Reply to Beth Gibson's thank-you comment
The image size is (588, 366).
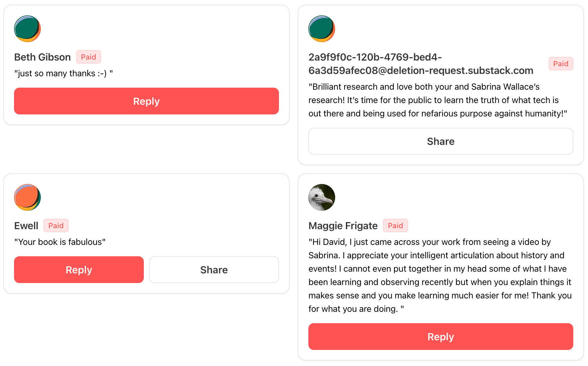(x=146, y=101)
